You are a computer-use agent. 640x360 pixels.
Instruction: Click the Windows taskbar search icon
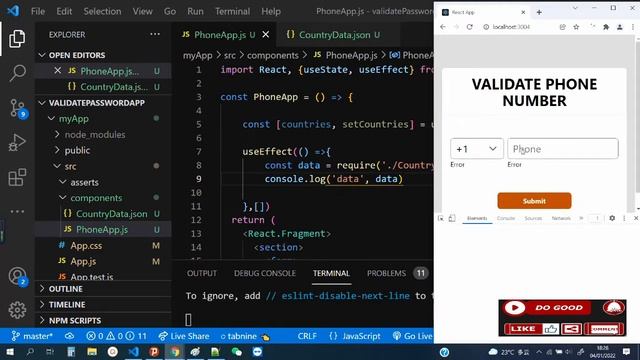pyautogui.click(x=30, y=351)
